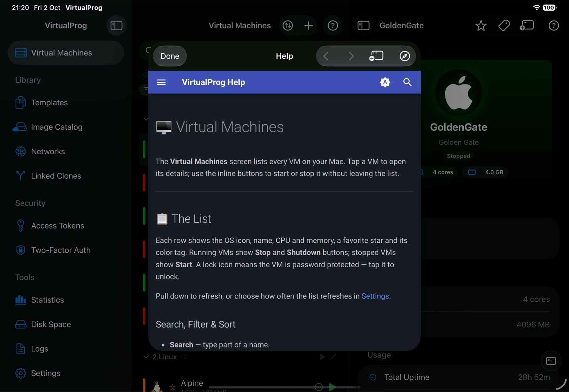Screen dimensions: 569x392
Task: Go forward in the Help browser
Action: pyautogui.click(x=351, y=56)
